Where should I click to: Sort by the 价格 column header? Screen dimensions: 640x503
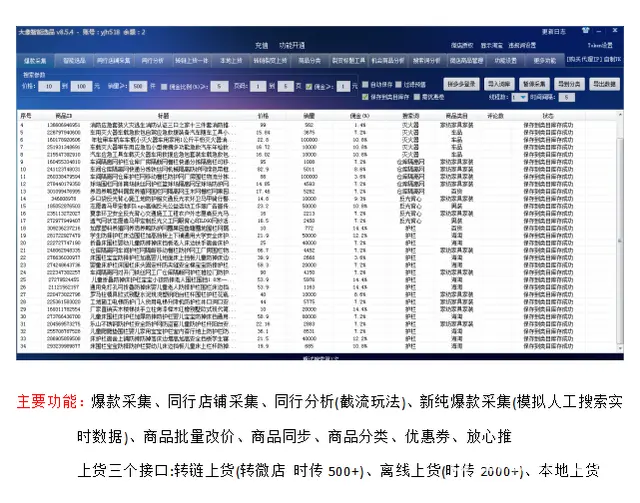(264, 115)
